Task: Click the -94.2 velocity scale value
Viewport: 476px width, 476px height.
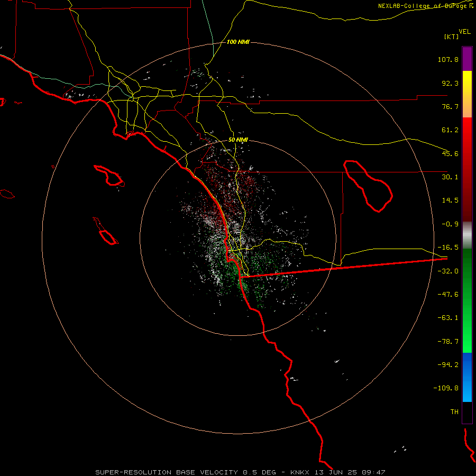Action: click(x=448, y=364)
